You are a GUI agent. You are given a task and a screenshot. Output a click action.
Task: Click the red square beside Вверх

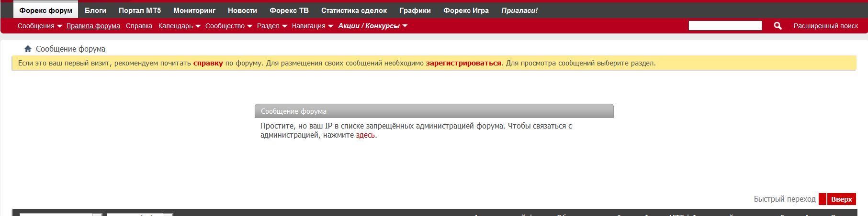point(823,199)
